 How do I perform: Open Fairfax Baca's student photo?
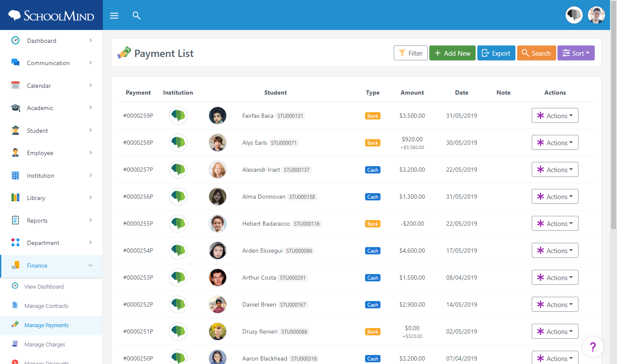tap(218, 116)
